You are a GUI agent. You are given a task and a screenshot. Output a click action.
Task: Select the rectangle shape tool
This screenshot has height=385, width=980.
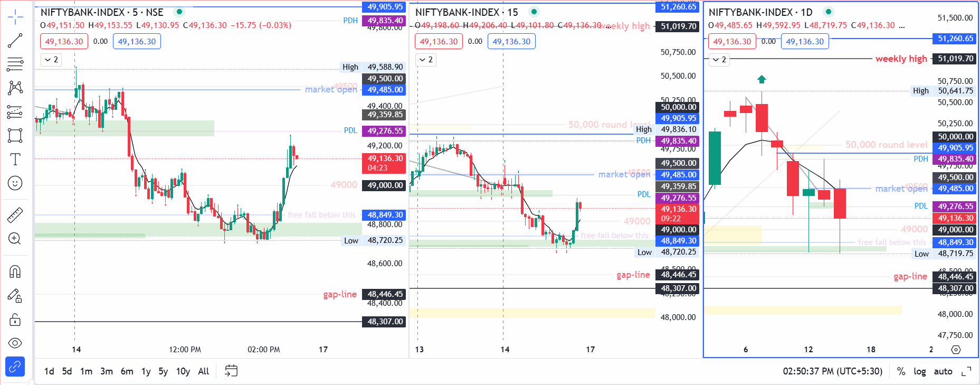[15, 135]
